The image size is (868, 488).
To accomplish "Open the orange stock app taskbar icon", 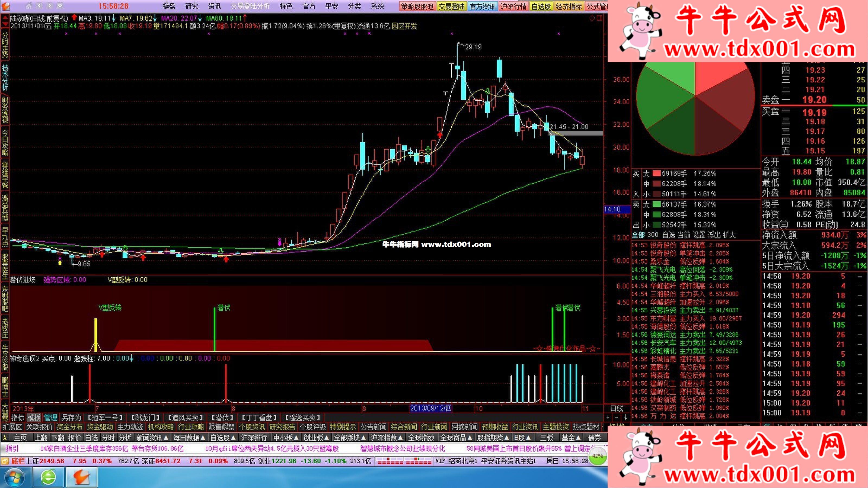I will (x=82, y=477).
